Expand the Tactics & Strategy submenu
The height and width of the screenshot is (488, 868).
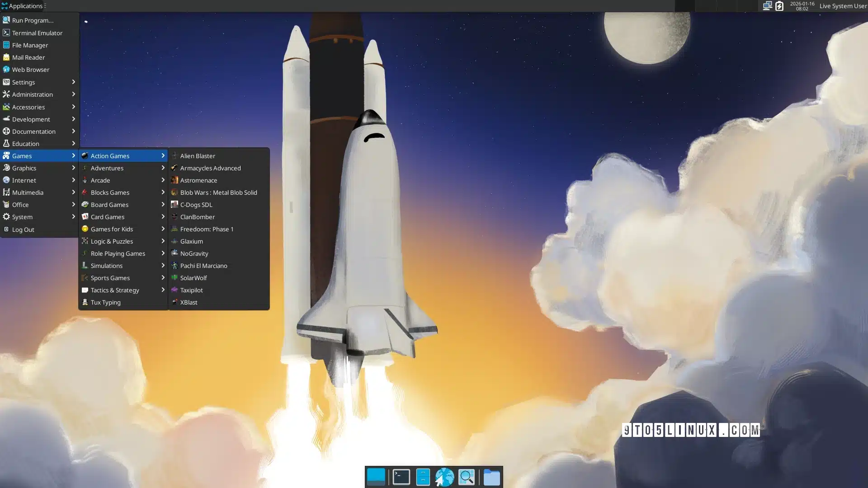coord(123,290)
